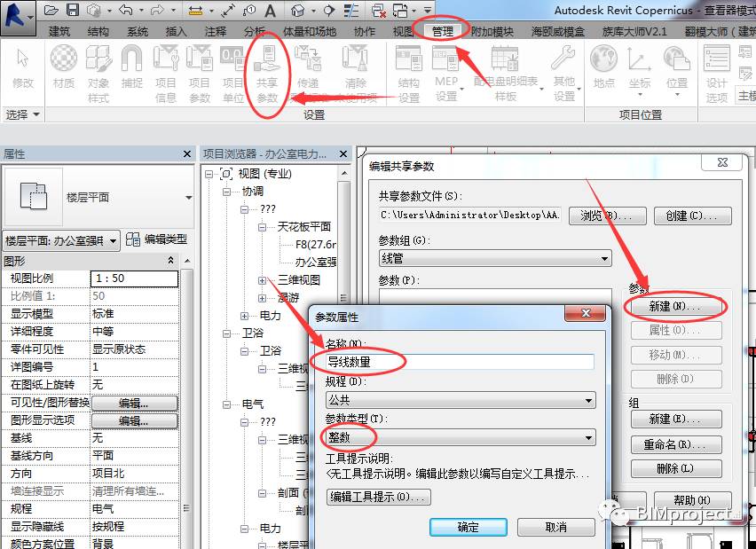
Task: Open the 坐标 Coordinates tool
Action: click(640, 70)
